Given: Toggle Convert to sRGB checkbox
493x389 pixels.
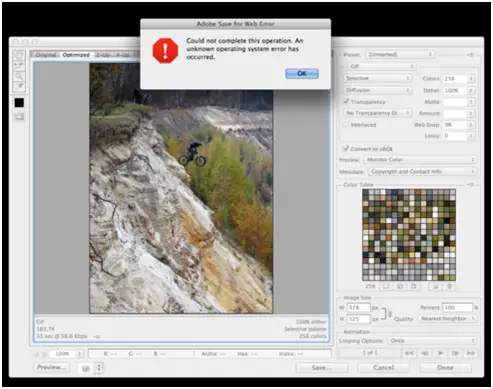Looking at the screenshot, I should (x=346, y=148).
